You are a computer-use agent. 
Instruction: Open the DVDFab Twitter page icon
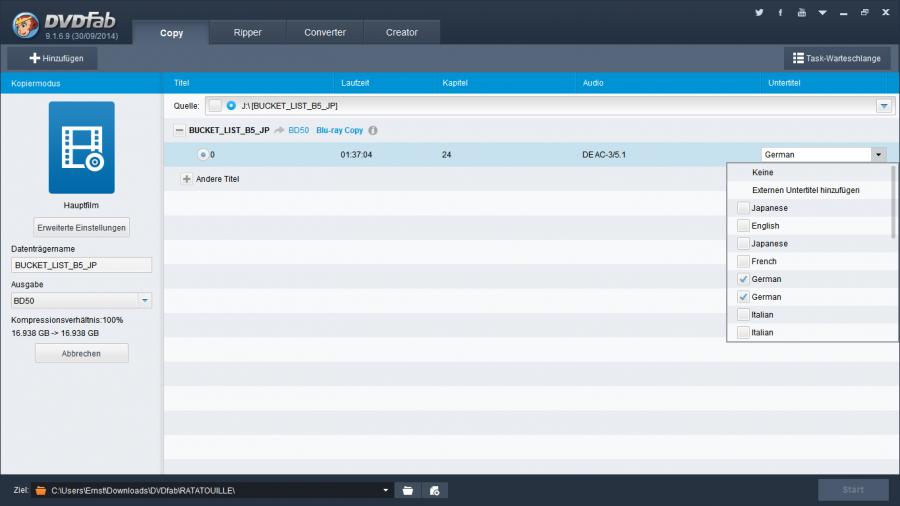tap(760, 12)
